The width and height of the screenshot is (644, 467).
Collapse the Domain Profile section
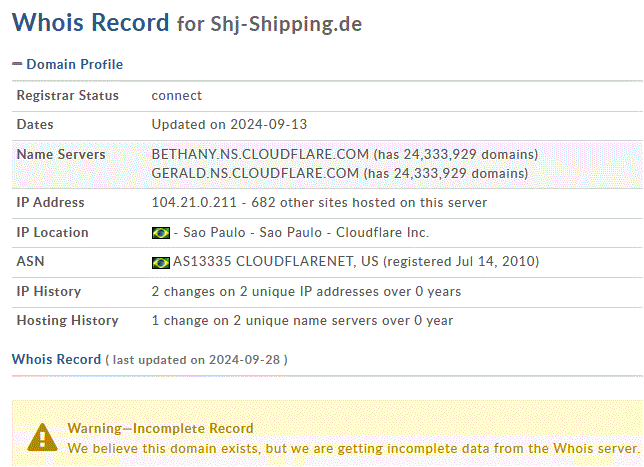(x=17, y=64)
